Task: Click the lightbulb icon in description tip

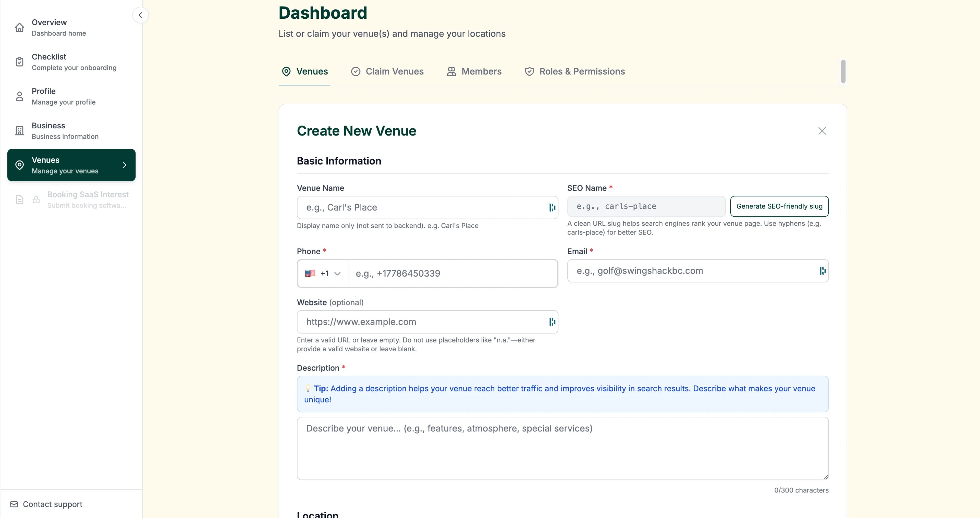Action: coord(308,389)
